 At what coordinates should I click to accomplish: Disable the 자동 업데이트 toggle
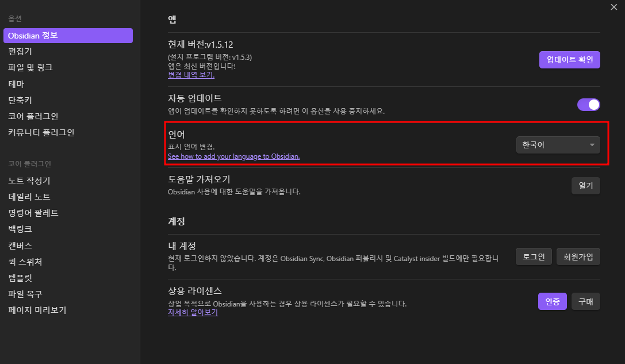(x=588, y=104)
